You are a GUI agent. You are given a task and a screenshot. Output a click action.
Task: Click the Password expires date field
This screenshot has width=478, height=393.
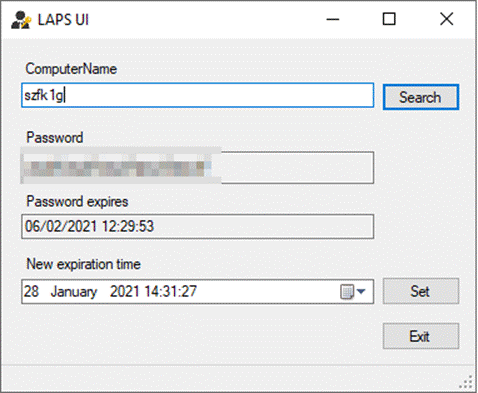[x=197, y=227]
